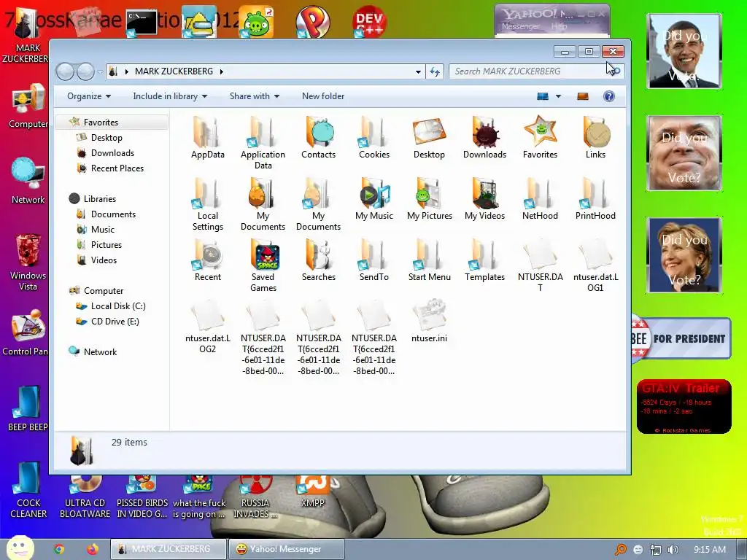Open Firefox from the taskbar
The height and width of the screenshot is (560, 747).
[93, 549]
